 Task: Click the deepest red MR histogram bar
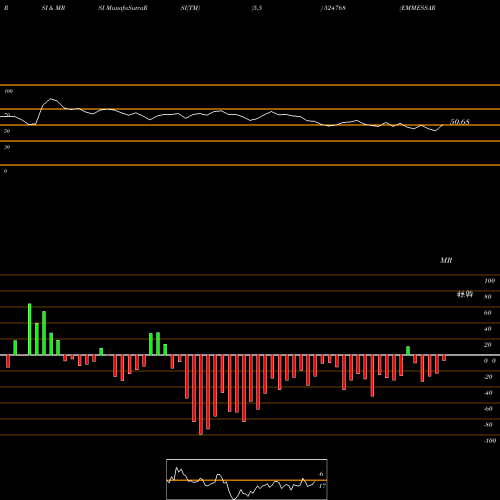[201, 395]
